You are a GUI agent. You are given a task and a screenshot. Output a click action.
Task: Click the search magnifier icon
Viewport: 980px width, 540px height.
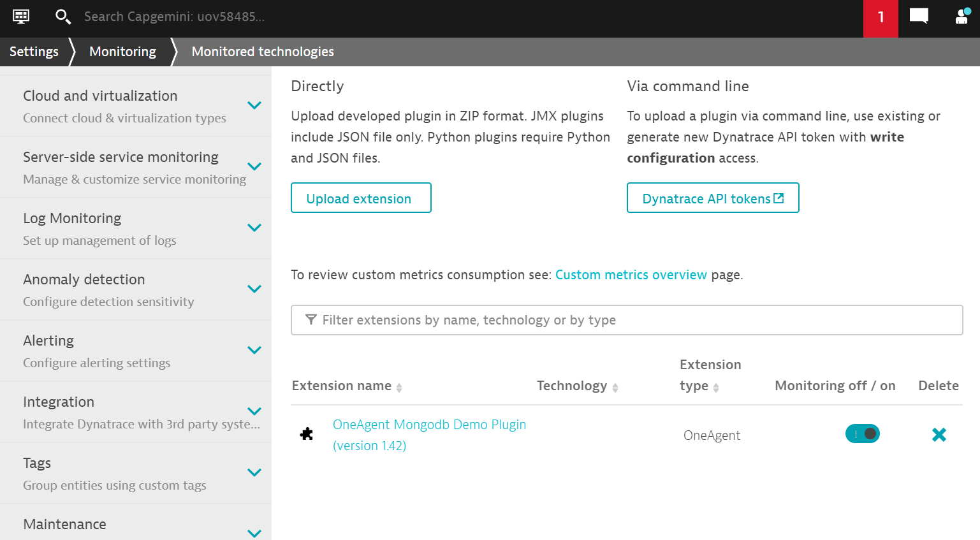click(62, 17)
